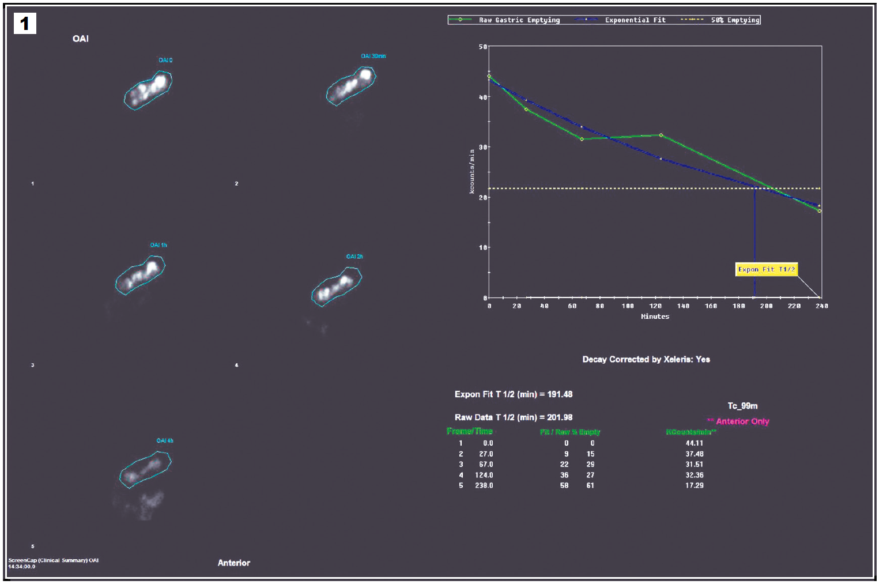Image resolution: width=883 pixels, height=588 pixels.
Task: Click the Raw Data T 1/2 value 201.98
Action: point(560,417)
